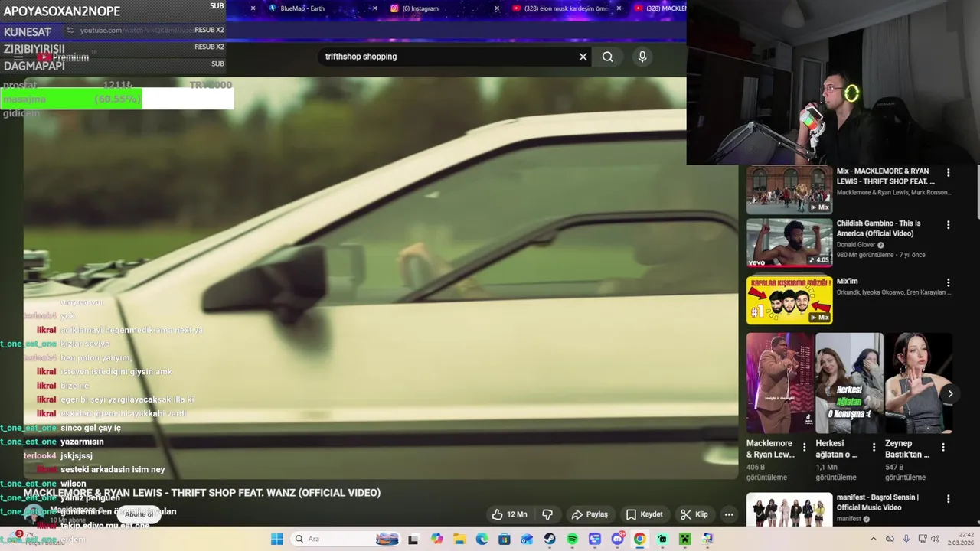Show next Shorts with arrow button
The image size is (980, 551).
[950, 394]
